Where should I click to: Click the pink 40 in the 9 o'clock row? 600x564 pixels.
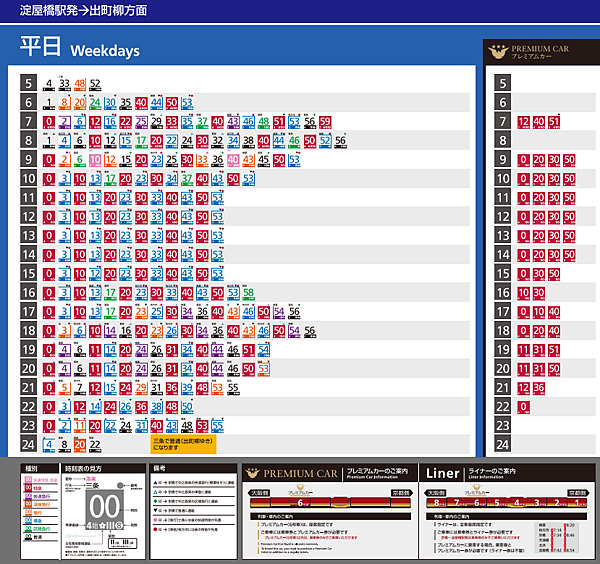click(x=233, y=160)
